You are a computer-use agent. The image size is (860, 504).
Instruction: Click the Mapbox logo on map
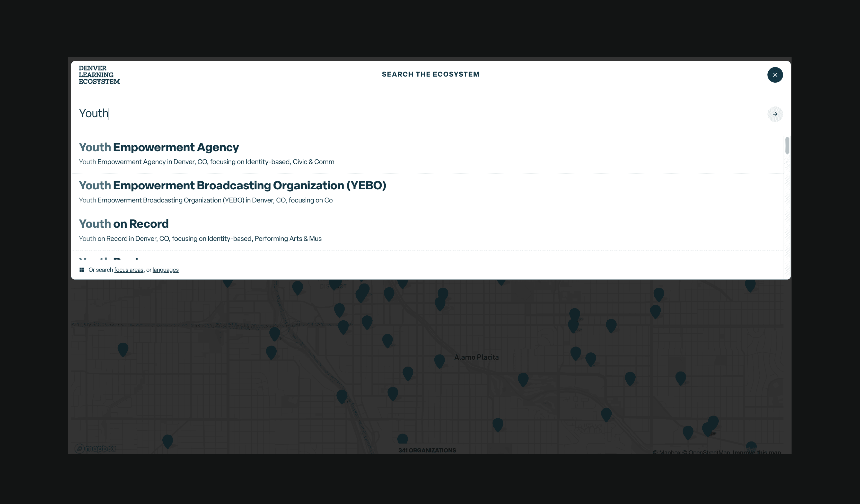(95, 448)
